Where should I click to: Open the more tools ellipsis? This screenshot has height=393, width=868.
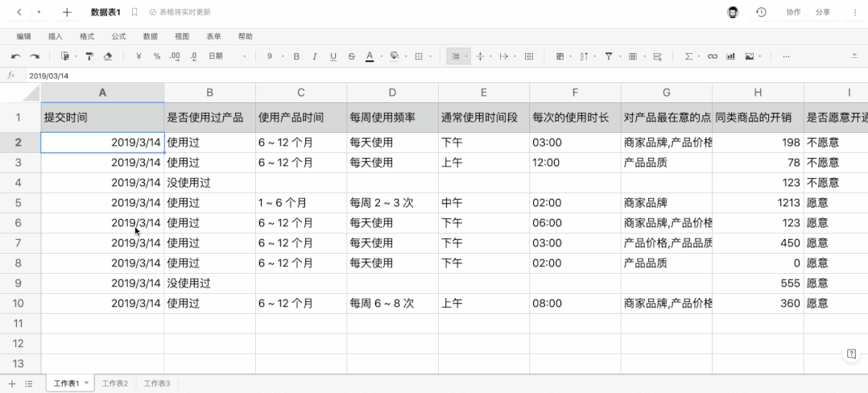click(x=786, y=56)
